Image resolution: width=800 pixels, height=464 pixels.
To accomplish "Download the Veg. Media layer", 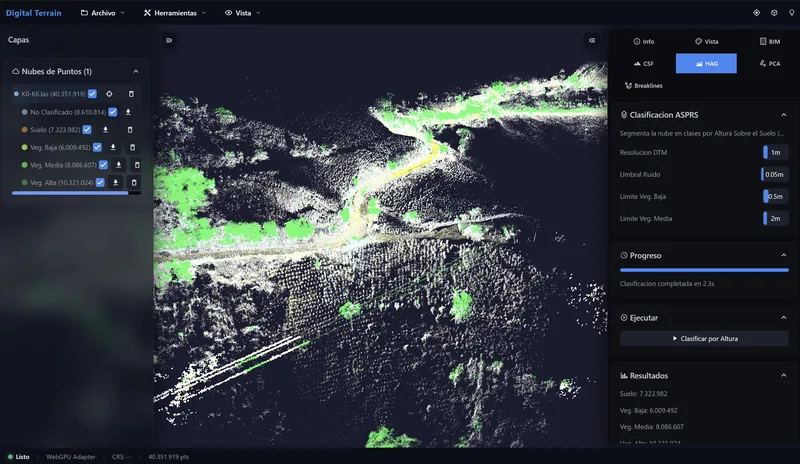I will pos(118,165).
